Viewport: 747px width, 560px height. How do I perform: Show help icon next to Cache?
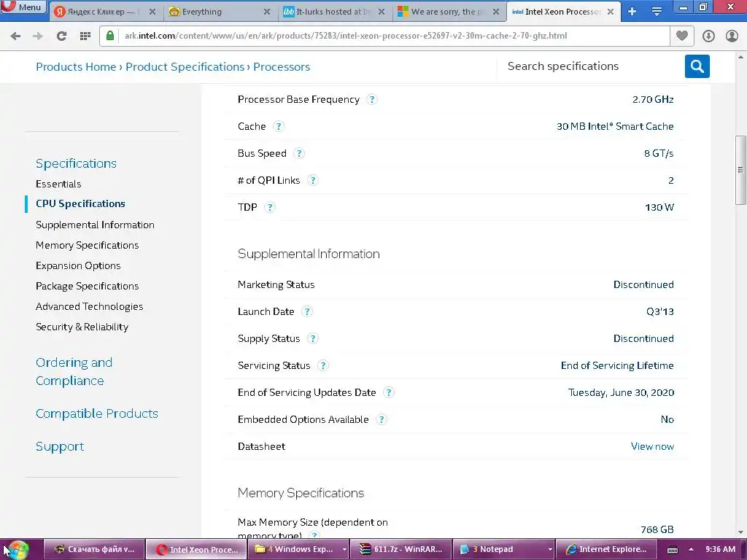pyautogui.click(x=278, y=126)
